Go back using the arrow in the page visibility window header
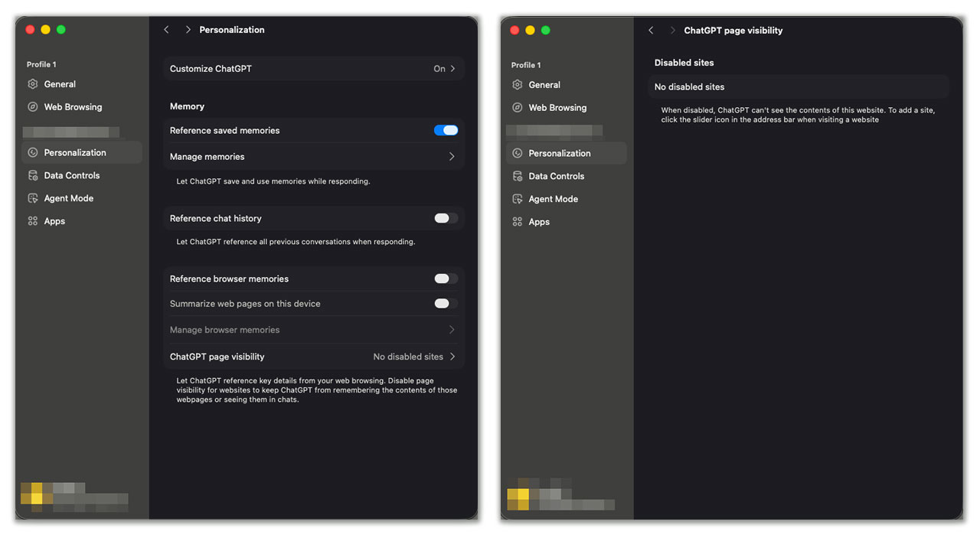This screenshot has width=980, height=551. pos(651,31)
